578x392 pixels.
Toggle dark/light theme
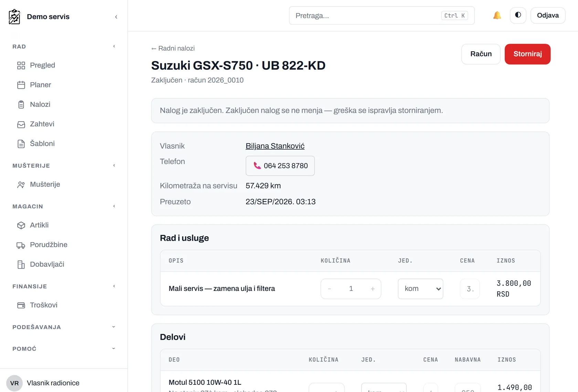click(x=518, y=15)
